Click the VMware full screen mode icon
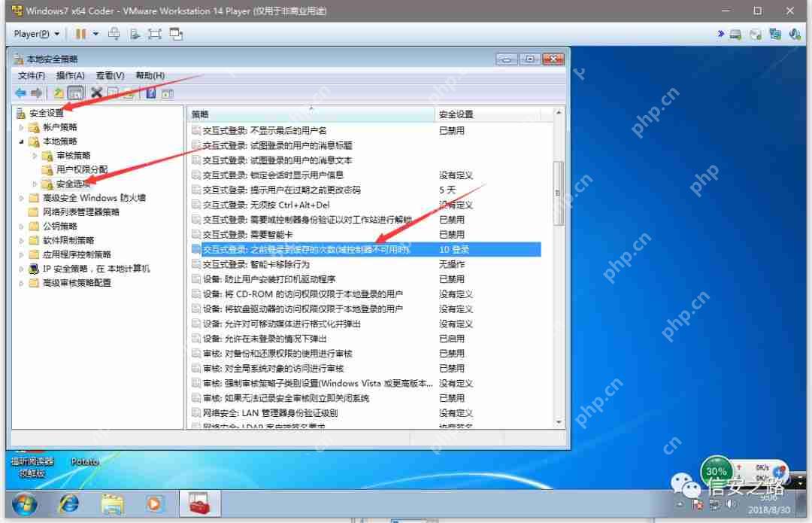Viewport: 812px width, 523px height. 154,34
